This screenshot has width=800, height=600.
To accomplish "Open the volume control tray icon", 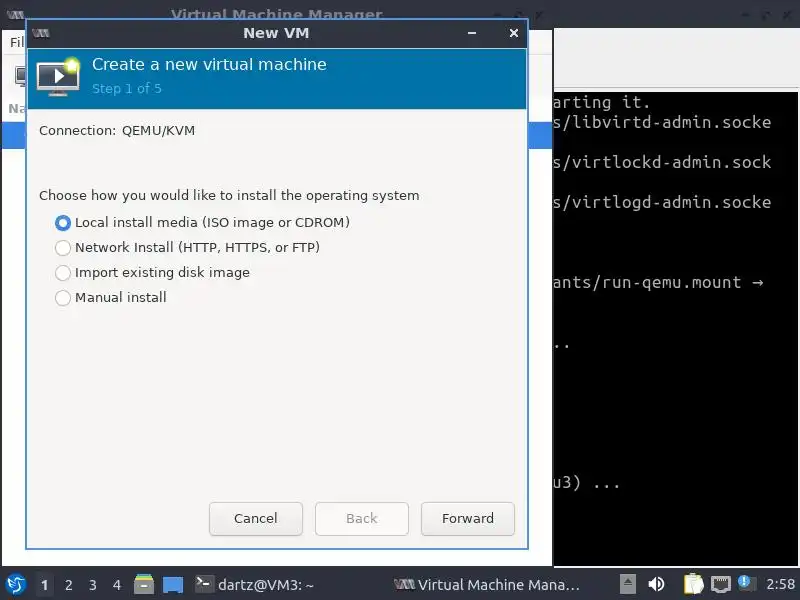I will click(x=657, y=584).
